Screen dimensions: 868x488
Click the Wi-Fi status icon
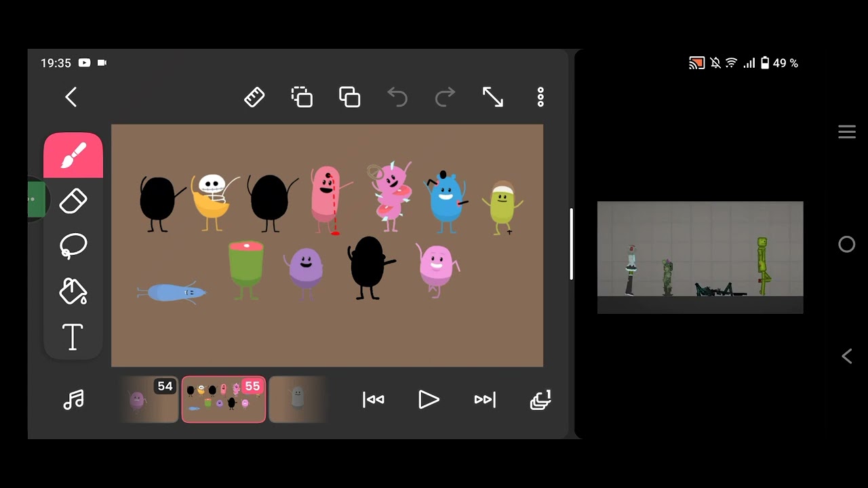pyautogui.click(x=731, y=63)
